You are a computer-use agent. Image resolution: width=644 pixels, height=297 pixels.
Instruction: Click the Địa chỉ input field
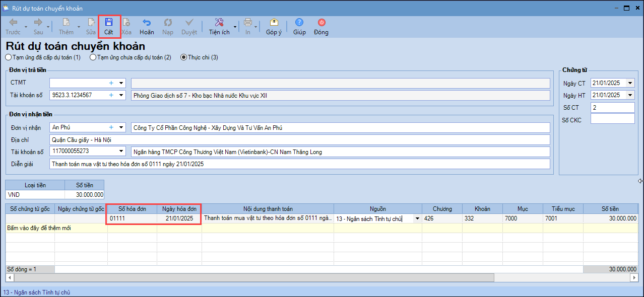300,139
